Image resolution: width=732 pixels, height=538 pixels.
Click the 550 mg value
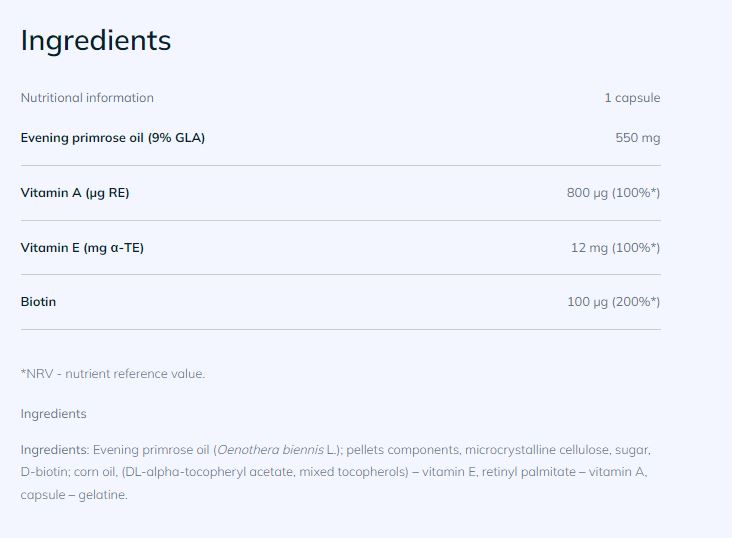(637, 138)
